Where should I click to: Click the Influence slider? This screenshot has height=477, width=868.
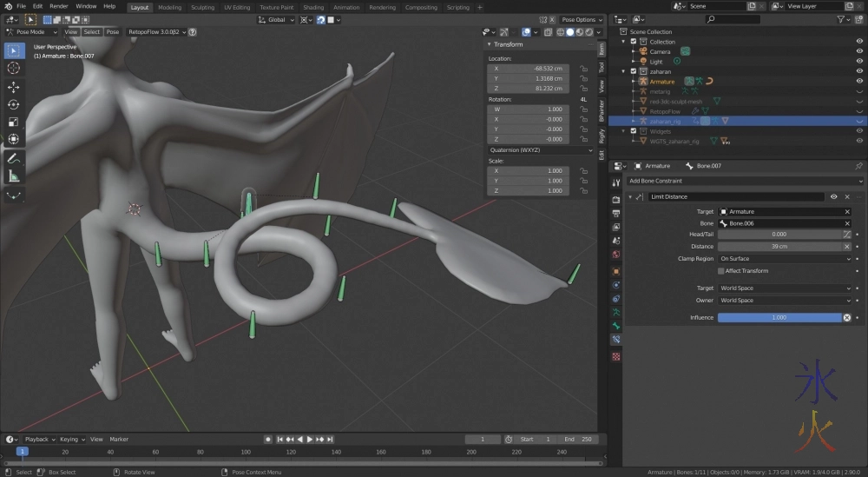click(779, 318)
